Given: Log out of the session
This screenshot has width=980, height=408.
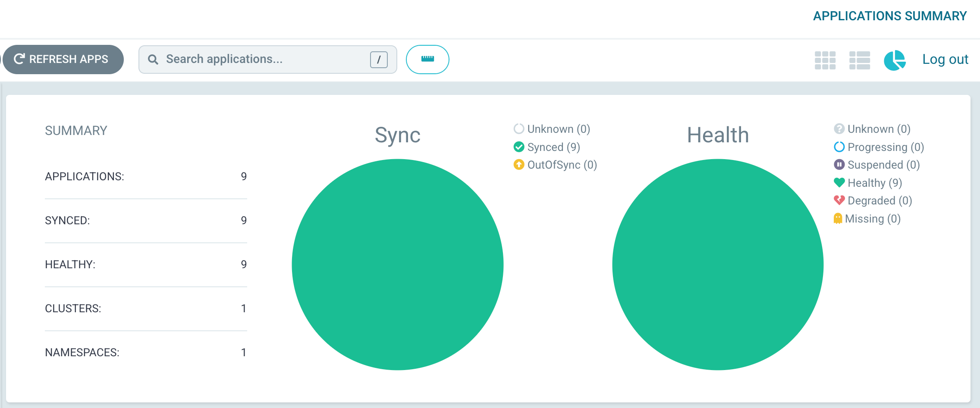Looking at the screenshot, I should point(945,60).
